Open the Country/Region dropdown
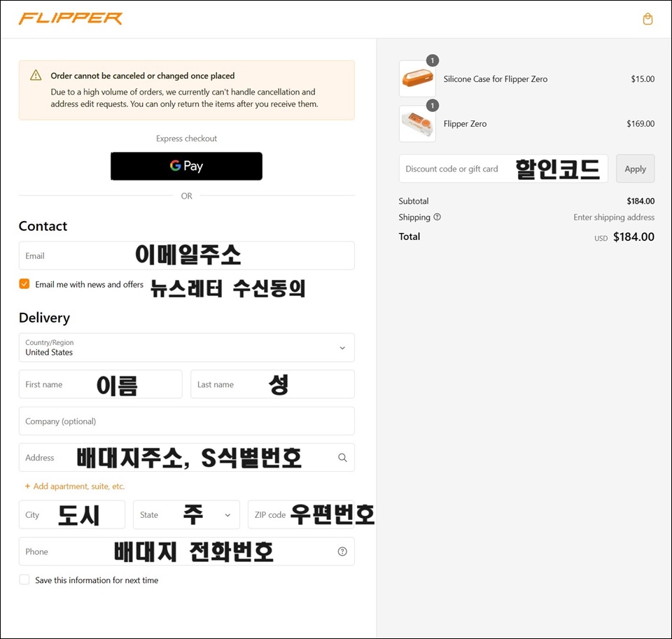 (x=186, y=348)
